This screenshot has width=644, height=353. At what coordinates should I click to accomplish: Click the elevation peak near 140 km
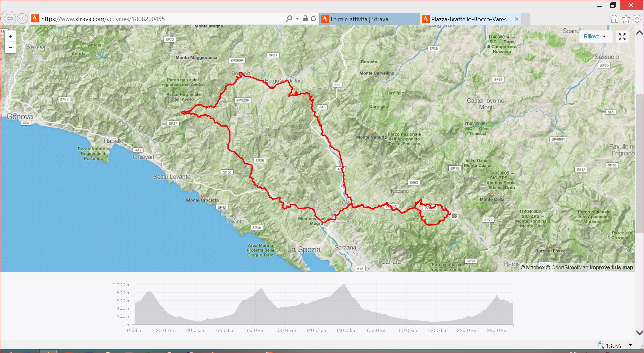point(344,285)
